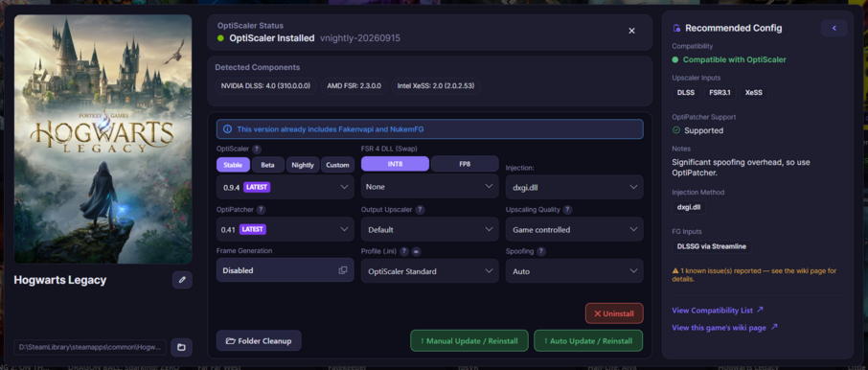The width and height of the screenshot is (868, 370).
Task: Click the DLSS upscaler input tag
Action: coord(685,92)
